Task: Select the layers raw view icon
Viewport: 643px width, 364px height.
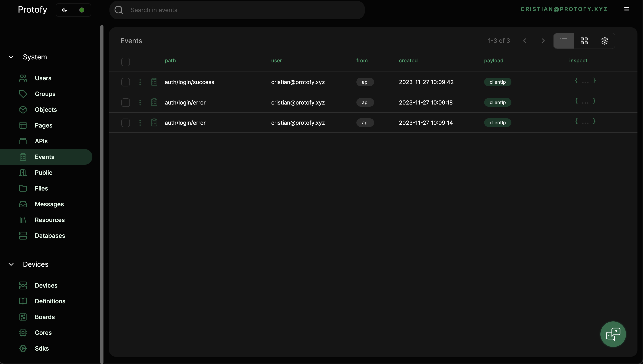Action: (604, 41)
